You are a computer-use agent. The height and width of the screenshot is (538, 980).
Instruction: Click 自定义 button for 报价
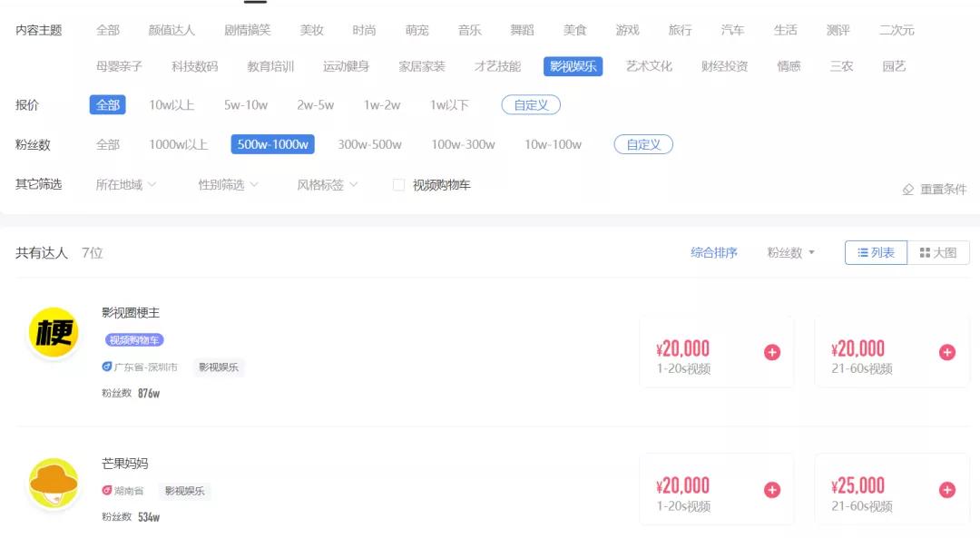[531, 105]
